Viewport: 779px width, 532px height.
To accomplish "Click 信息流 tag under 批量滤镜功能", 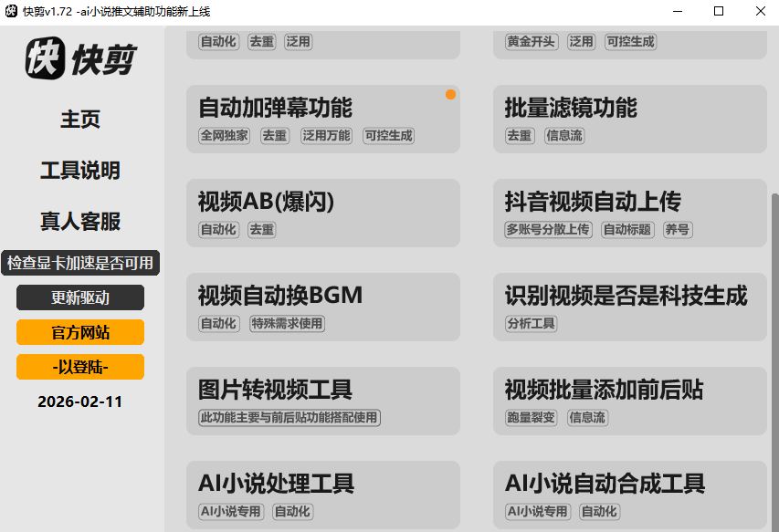I will [x=564, y=135].
